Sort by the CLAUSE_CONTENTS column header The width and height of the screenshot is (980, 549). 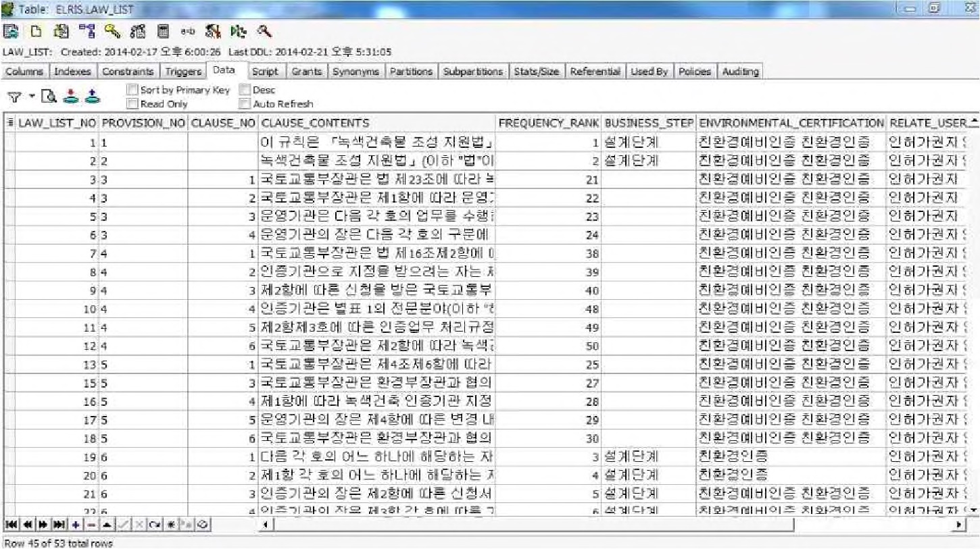378,123
